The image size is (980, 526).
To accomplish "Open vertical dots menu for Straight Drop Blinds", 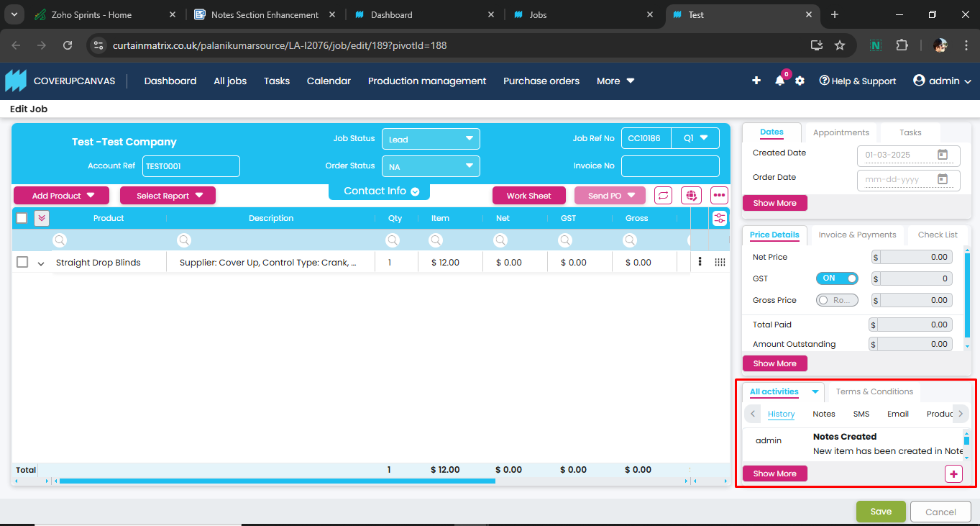I will [x=700, y=262].
